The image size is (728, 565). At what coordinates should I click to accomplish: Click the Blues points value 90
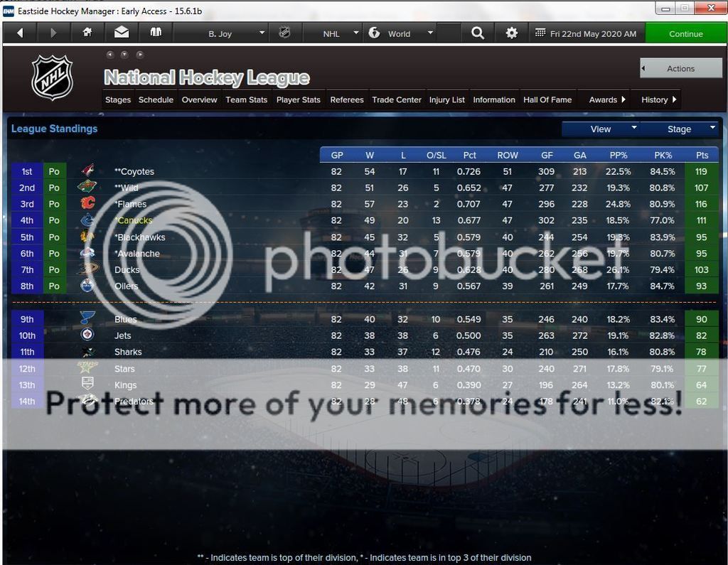pos(701,319)
